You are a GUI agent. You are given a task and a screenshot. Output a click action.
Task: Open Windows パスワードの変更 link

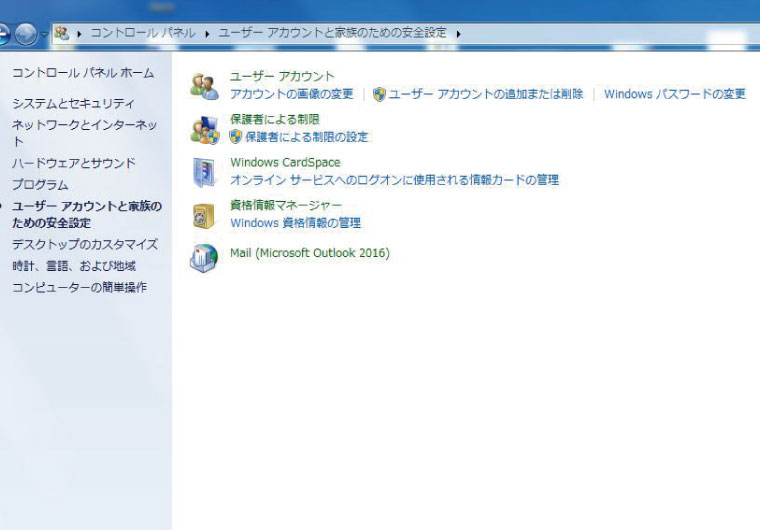click(675, 94)
